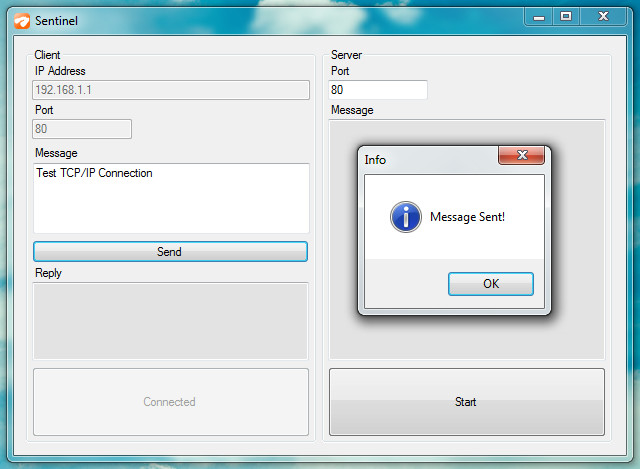This screenshot has height=469, width=640.
Task: Click the 'IP Address' label
Action: coord(60,71)
